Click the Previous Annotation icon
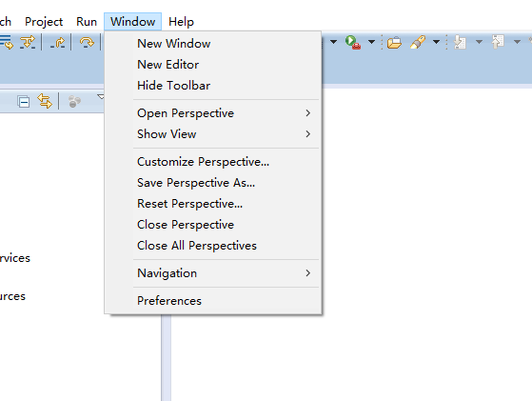The image size is (532, 401). [x=498, y=42]
